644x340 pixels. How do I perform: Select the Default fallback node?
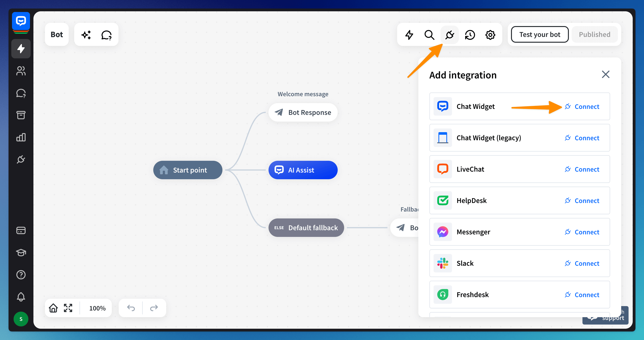(x=306, y=228)
